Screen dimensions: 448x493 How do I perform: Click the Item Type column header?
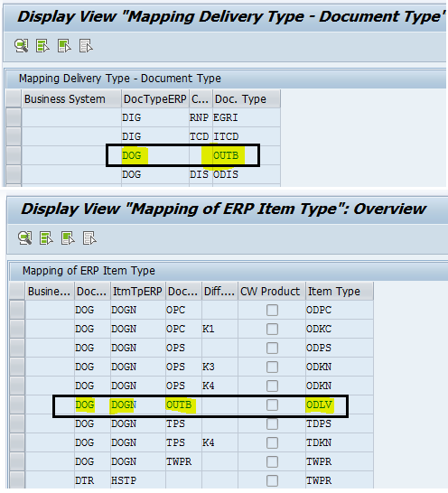(339, 291)
